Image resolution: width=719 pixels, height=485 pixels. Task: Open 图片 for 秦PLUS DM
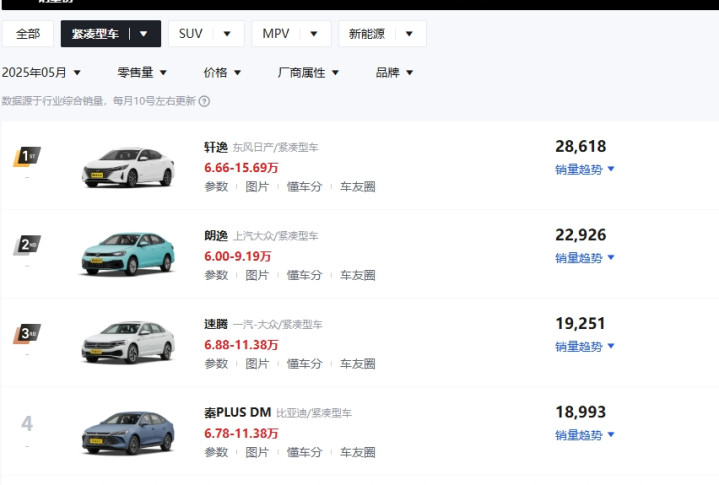pyautogui.click(x=257, y=452)
